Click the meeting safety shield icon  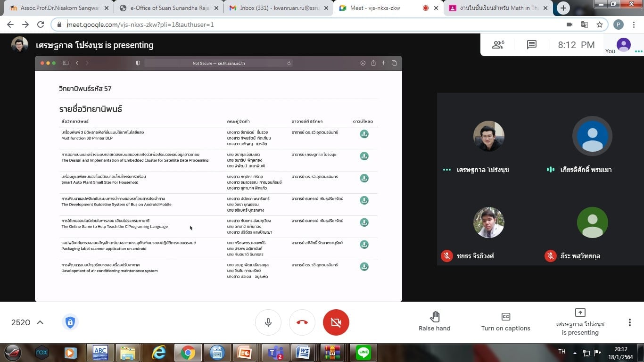tap(70, 322)
